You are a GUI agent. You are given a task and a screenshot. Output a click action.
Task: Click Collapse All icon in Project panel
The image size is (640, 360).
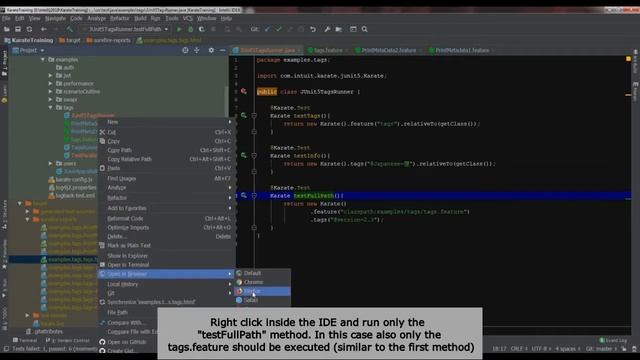pos(197,50)
